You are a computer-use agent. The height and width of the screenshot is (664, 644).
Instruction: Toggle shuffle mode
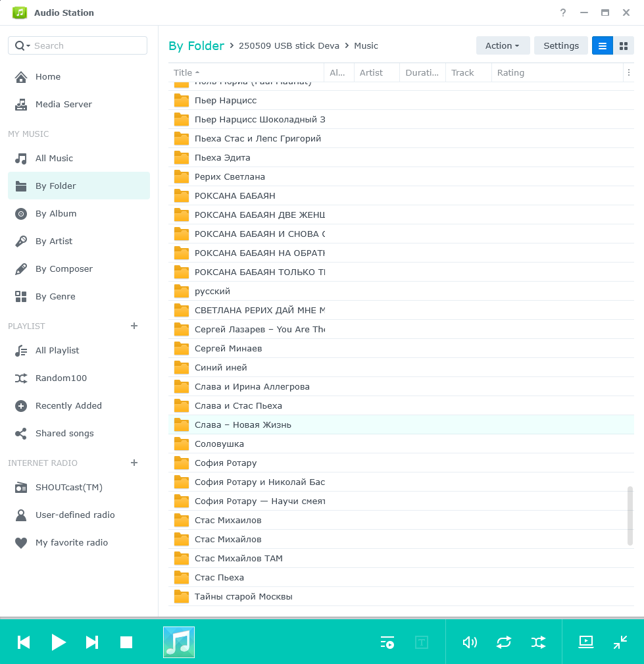point(538,642)
